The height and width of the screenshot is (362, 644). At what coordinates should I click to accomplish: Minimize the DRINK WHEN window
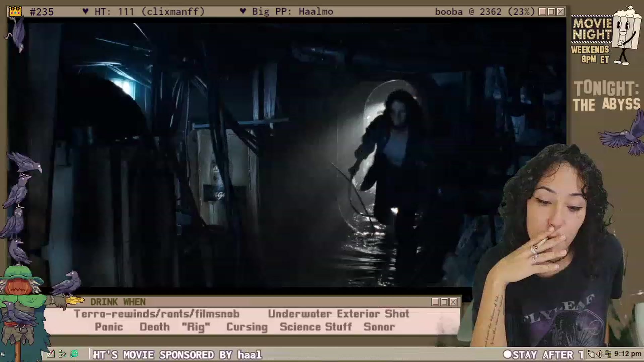(x=435, y=302)
